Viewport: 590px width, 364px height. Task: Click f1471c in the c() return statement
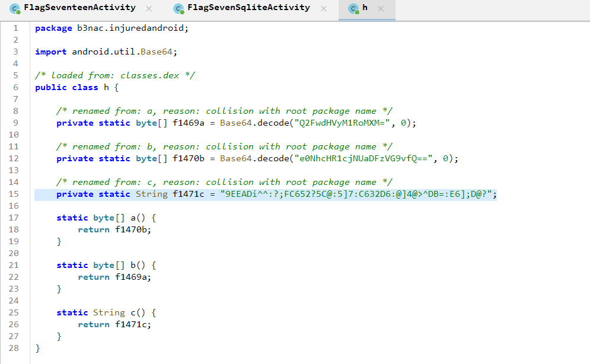click(133, 324)
